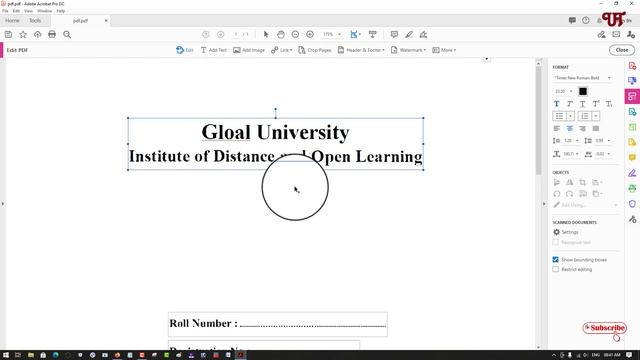The width and height of the screenshot is (640, 360).
Task: Align text left
Action: click(557, 129)
